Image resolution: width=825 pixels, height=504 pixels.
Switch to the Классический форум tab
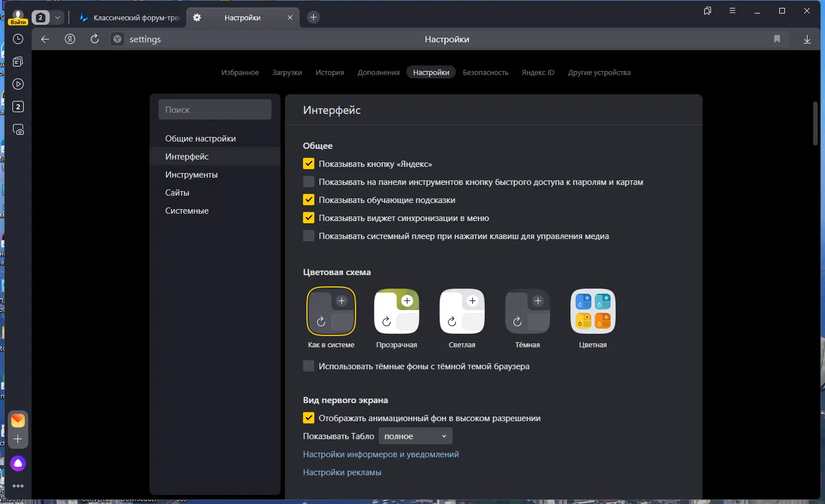[129, 17]
